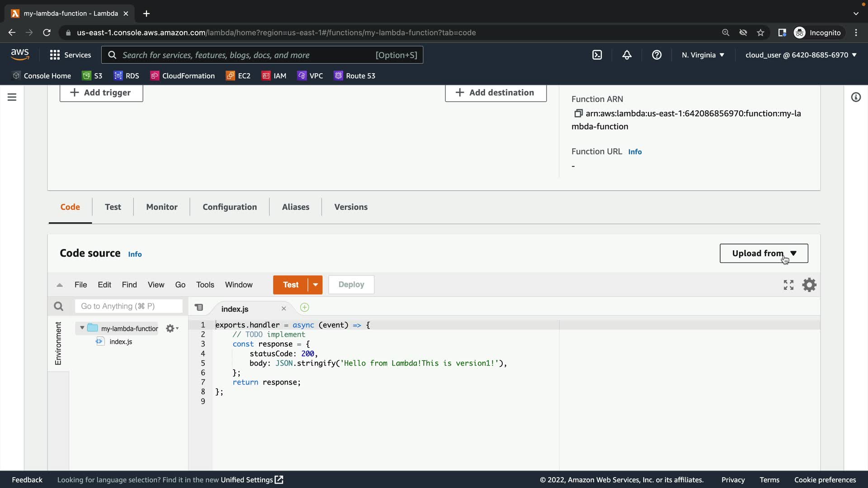
Task: Close the index.js editor tab
Action: 284,309
